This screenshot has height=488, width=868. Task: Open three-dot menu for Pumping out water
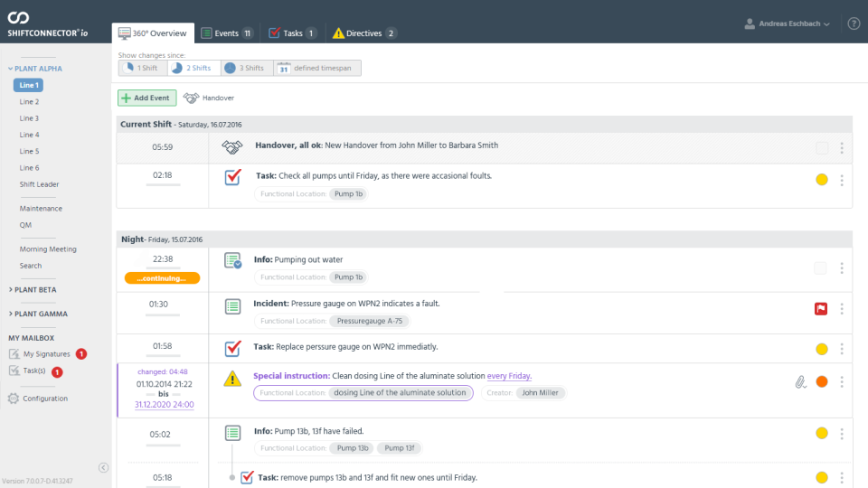[842, 268]
